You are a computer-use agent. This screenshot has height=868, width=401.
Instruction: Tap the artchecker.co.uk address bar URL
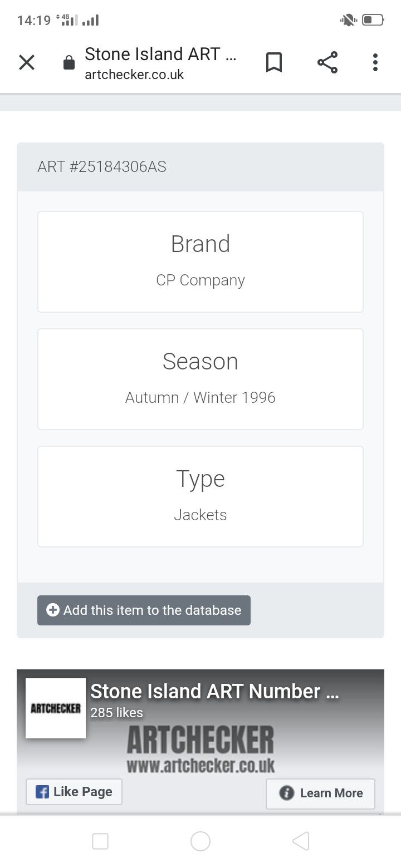(134, 75)
